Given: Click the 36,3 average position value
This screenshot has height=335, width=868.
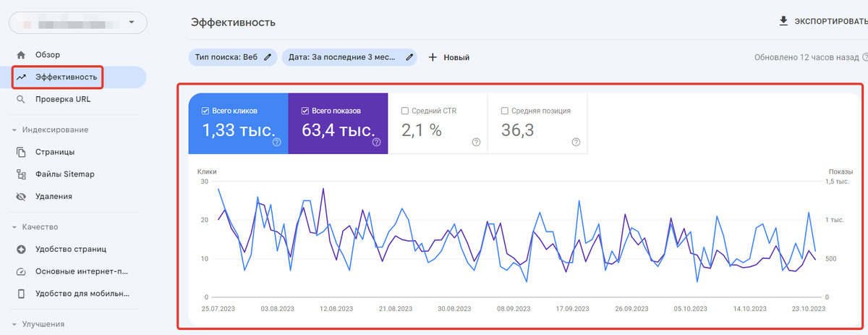Looking at the screenshot, I should point(518,130).
